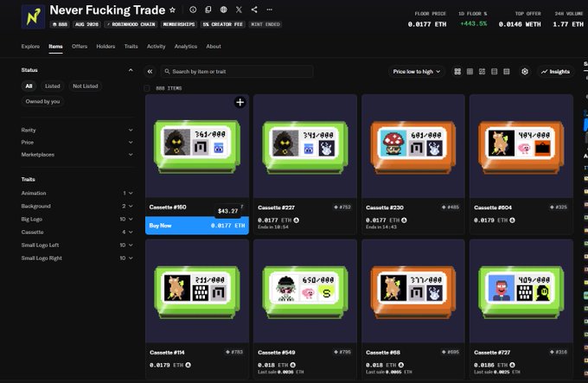Toggle the Owned by you filter
This screenshot has width=588, height=383.
pos(42,101)
